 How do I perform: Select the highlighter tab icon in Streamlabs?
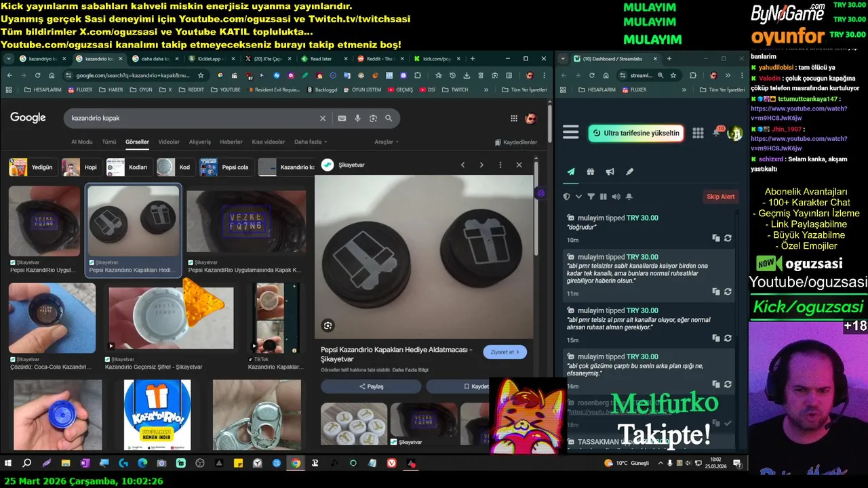click(x=629, y=172)
